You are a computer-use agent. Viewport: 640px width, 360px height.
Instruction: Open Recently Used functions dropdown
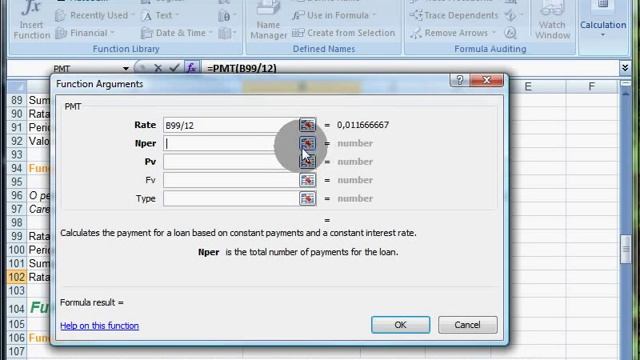(95, 16)
